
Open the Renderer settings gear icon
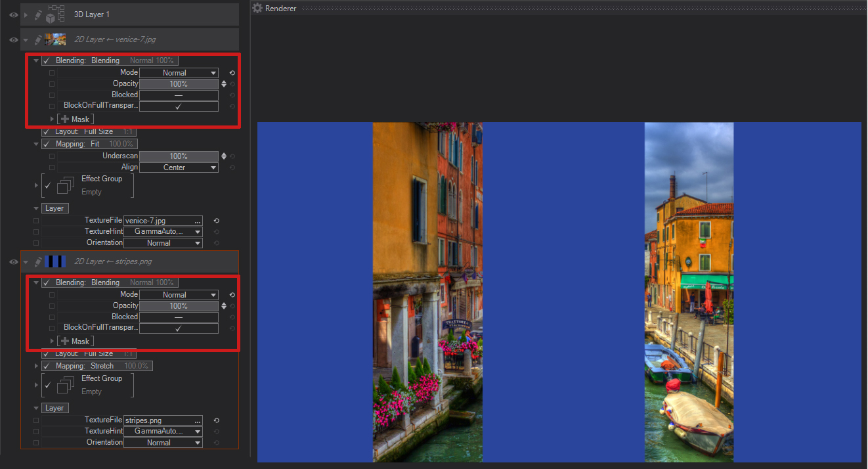pyautogui.click(x=257, y=8)
